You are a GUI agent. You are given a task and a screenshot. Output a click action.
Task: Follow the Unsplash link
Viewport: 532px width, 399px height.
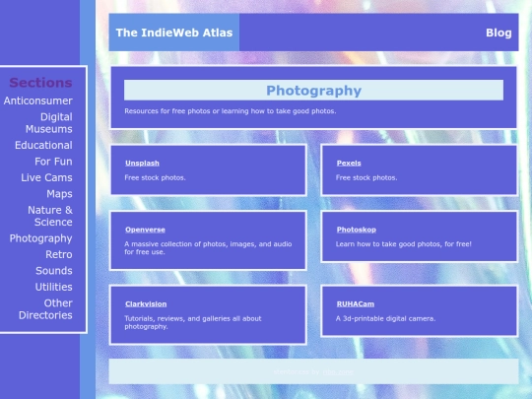coord(142,164)
